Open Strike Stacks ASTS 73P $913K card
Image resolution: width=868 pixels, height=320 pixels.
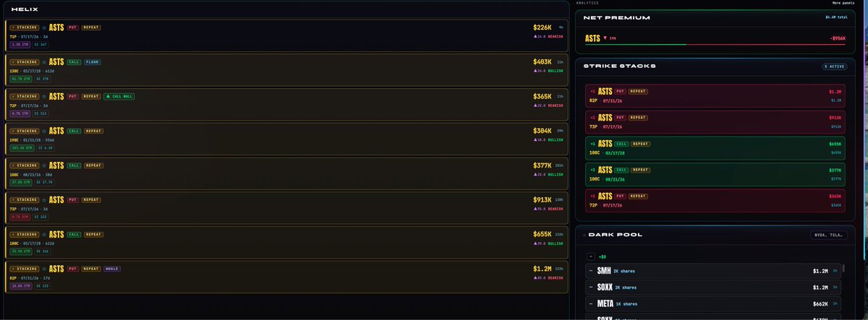click(x=715, y=122)
